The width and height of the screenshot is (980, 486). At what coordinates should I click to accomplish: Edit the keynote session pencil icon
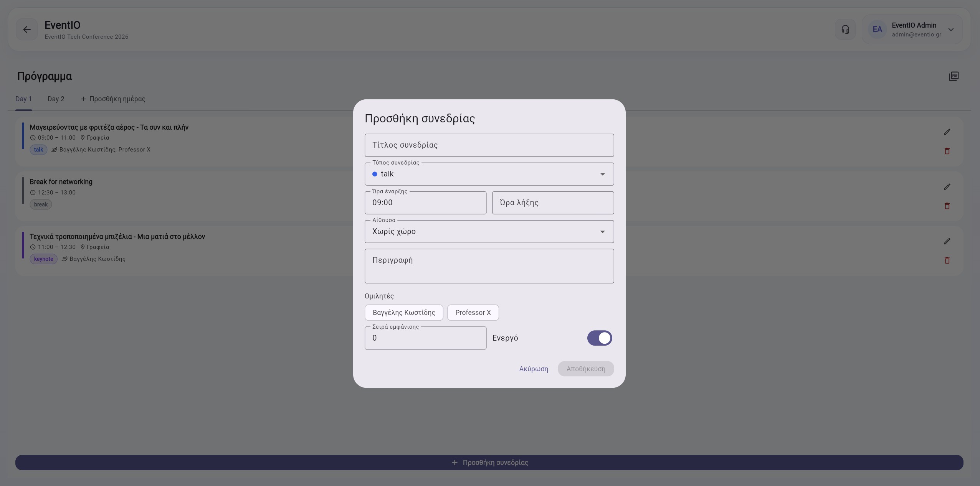pos(947,241)
